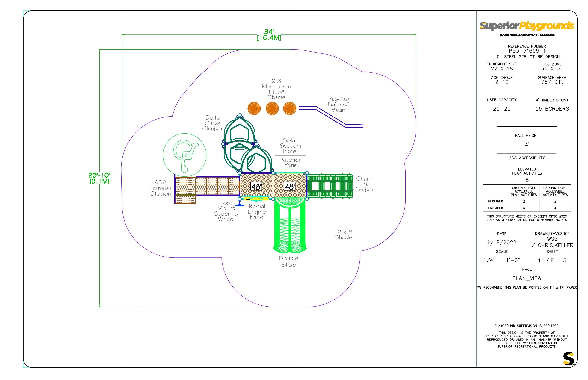Click the Zig-Zag Balance Beam shape
The width and height of the screenshot is (588, 380).
tap(331, 117)
